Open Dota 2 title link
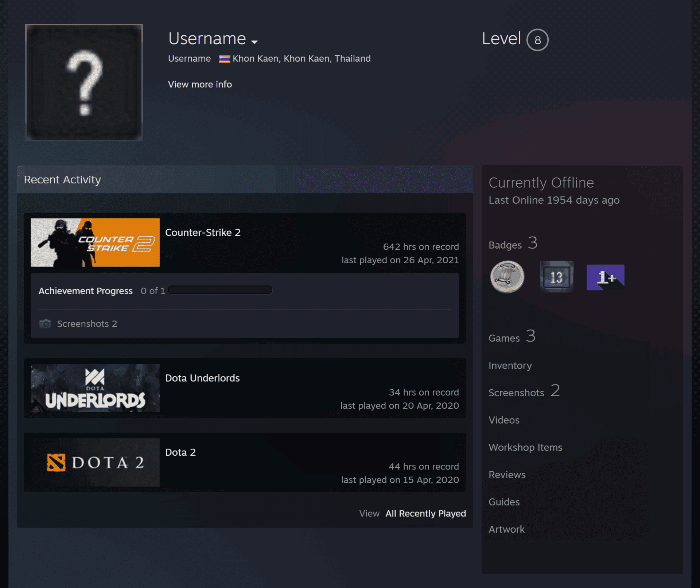Image resolution: width=700 pixels, height=588 pixels. [180, 452]
